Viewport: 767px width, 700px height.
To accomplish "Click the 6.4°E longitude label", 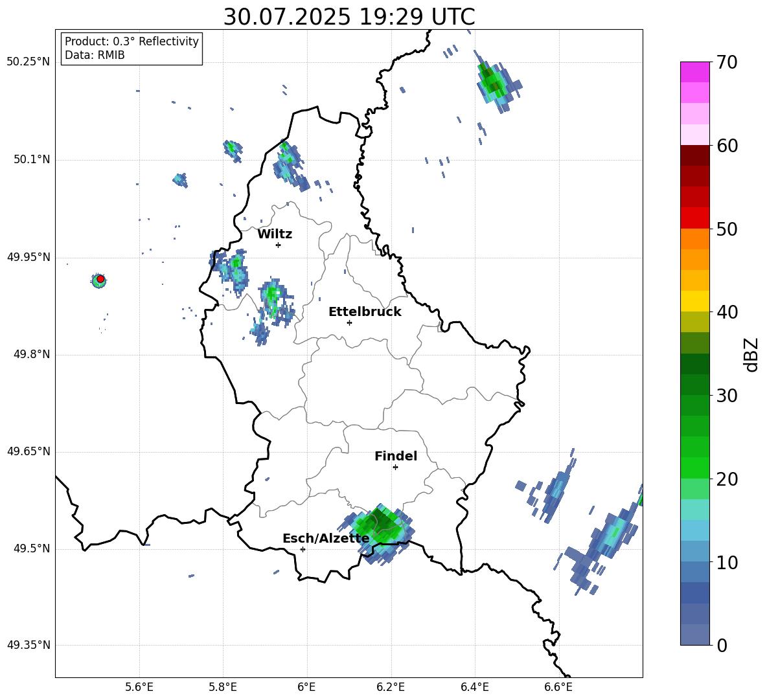I will click(x=474, y=687).
